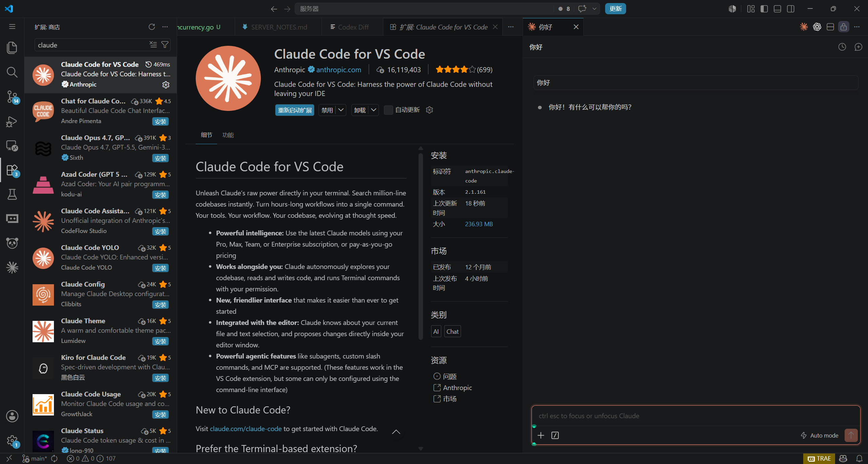Show past conversations history clock
The image size is (868, 464).
tap(842, 47)
